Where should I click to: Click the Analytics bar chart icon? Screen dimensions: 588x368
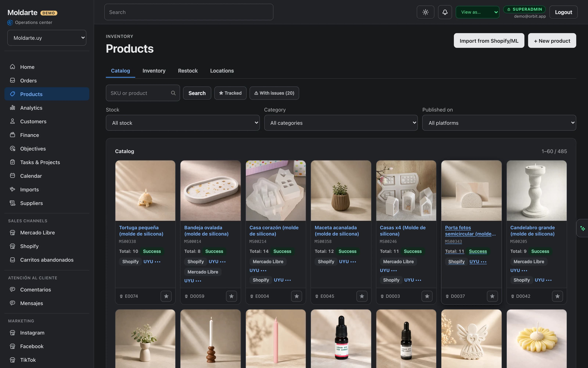click(13, 108)
